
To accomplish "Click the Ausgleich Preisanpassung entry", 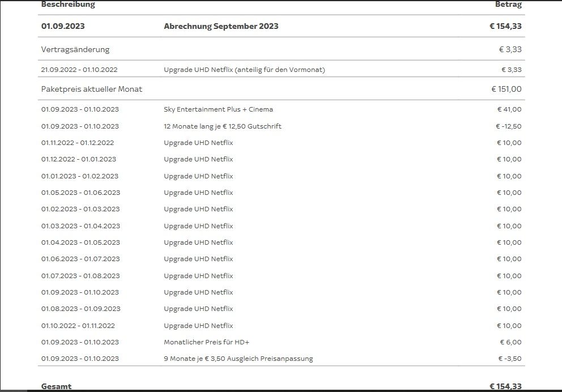I will pos(238,359).
